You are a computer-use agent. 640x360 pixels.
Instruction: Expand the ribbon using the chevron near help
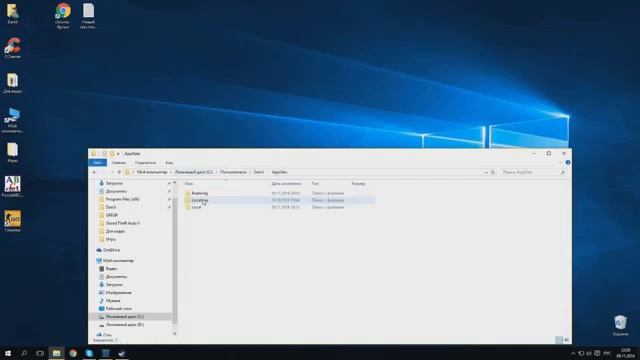[x=561, y=162]
